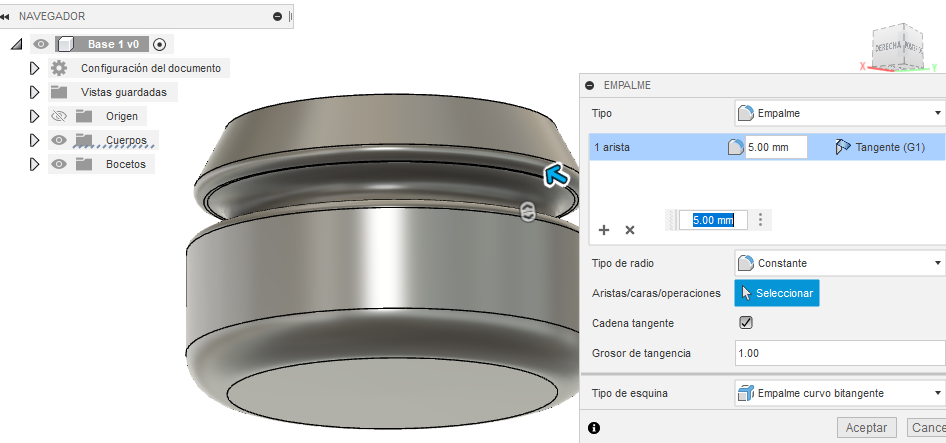
Task: Collapse the Base 1 v0 root node
Action: click(x=17, y=44)
